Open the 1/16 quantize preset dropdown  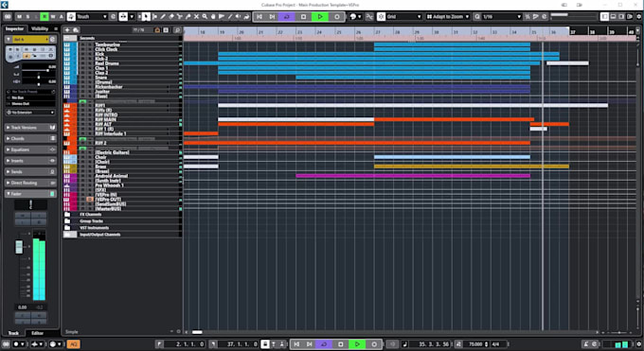502,16
